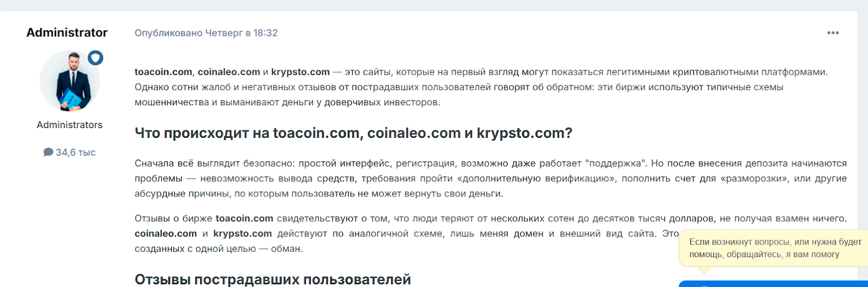Click the yellow help tooltip 'Если возникнут вопросы'
This screenshot has width=868, height=287.
click(x=775, y=248)
